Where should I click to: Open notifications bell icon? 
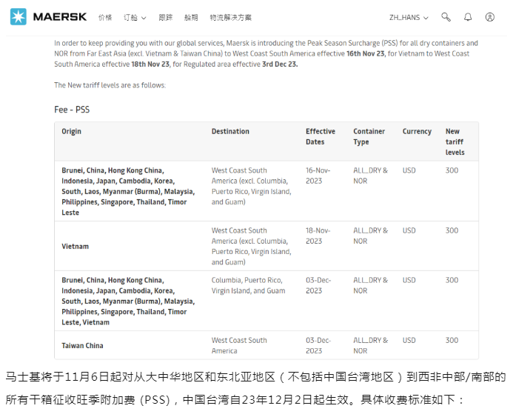coord(468,17)
